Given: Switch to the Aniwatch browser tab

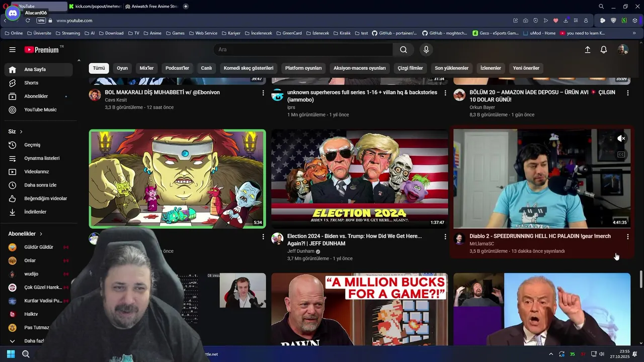Looking at the screenshot, I should click(x=151, y=7).
